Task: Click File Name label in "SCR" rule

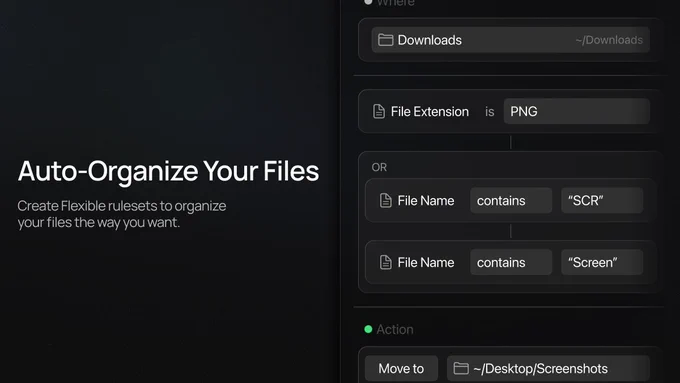Action: (425, 200)
